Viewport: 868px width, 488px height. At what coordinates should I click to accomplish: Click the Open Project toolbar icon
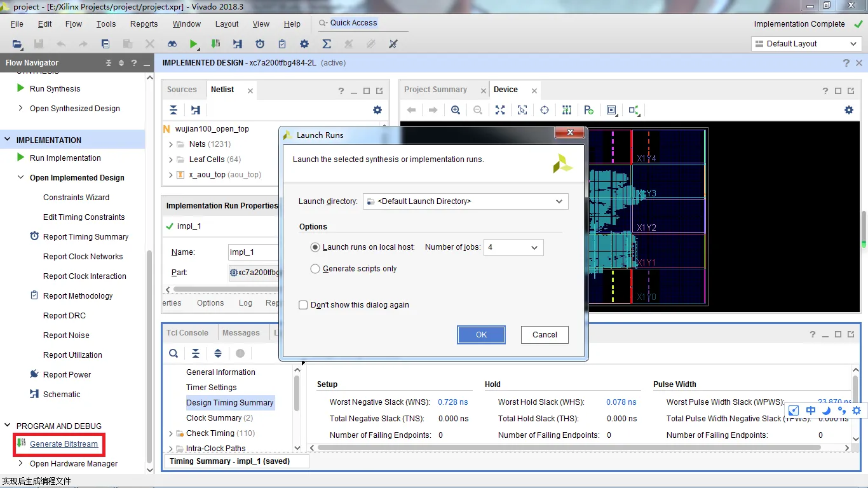(17, 44)
